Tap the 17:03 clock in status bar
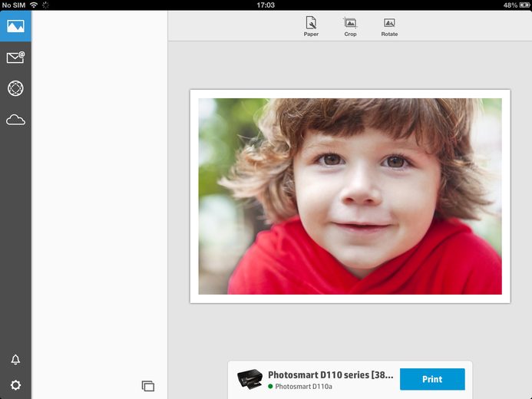The image size is (532, 399). point(266,5)
